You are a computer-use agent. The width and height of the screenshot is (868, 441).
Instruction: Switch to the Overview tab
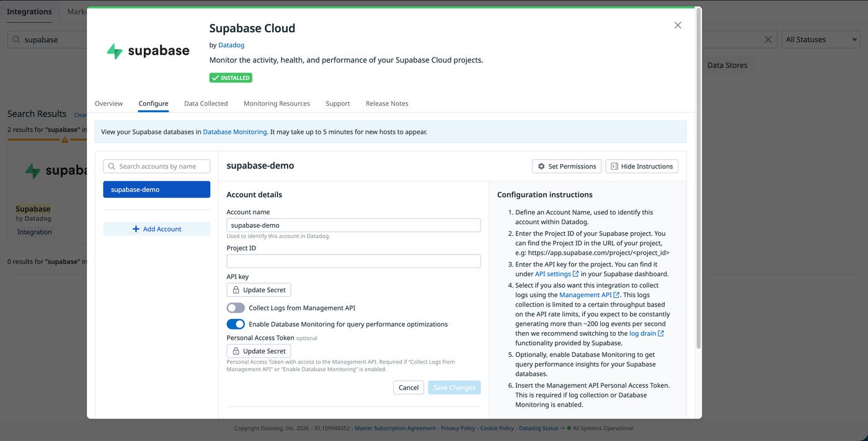(108, 103)
